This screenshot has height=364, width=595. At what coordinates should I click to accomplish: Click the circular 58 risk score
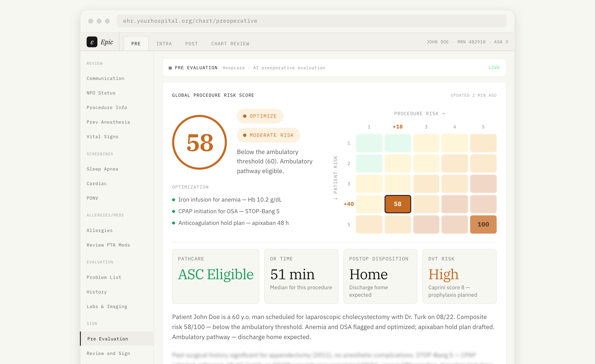(x=199, y=142)
